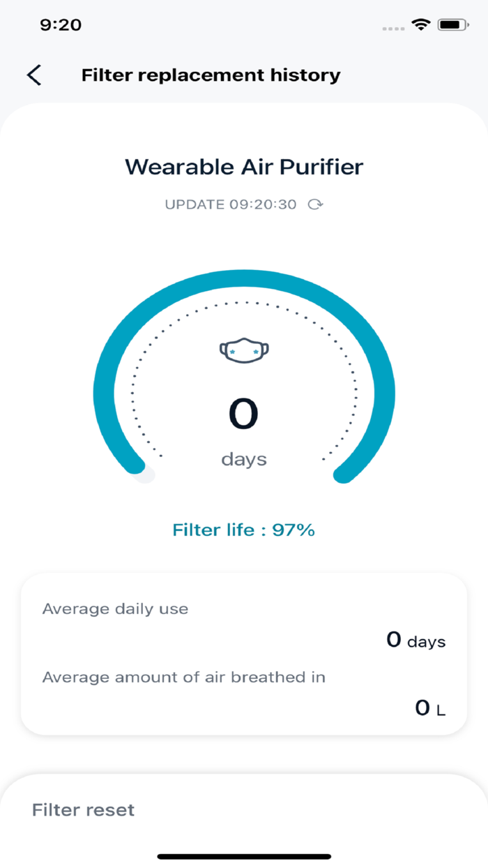The height and width of the screenshot is (868, 488).
Task: Open the Filter replacement history title
Action: click(x=210, y=75)
